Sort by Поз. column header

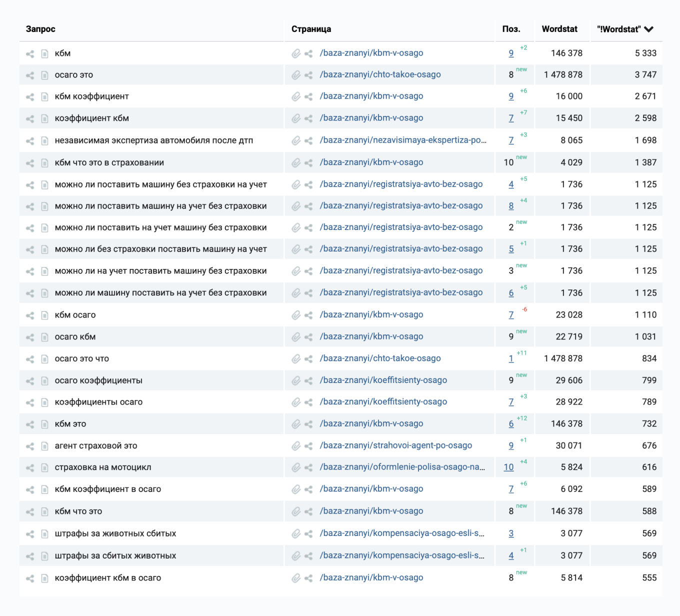tap(511, 29)
